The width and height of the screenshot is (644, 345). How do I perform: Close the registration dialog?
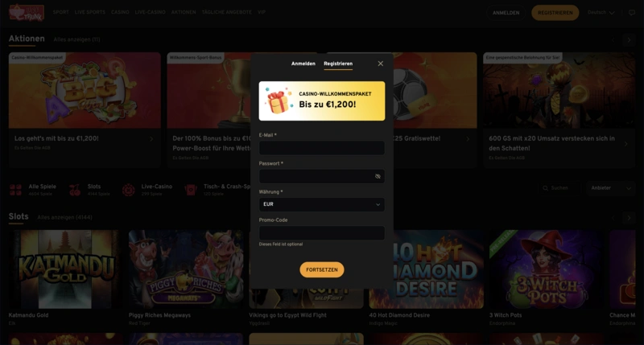[380, 64]
